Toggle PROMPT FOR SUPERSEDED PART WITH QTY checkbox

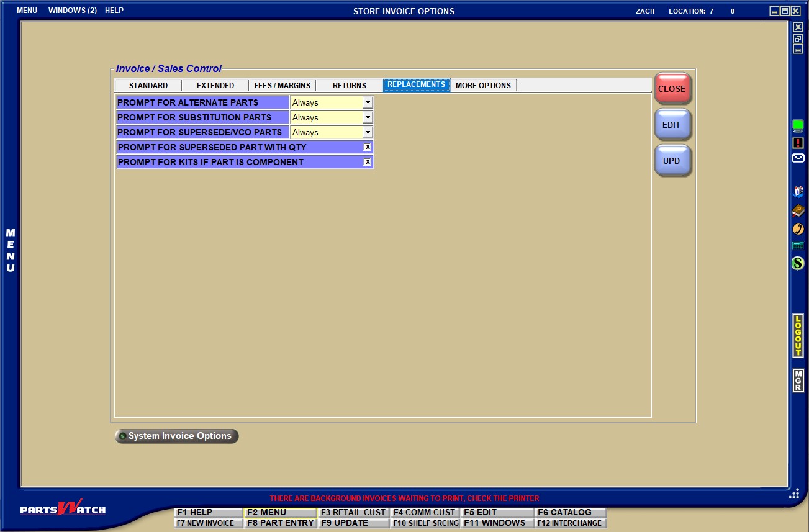[x=368, y=147]
